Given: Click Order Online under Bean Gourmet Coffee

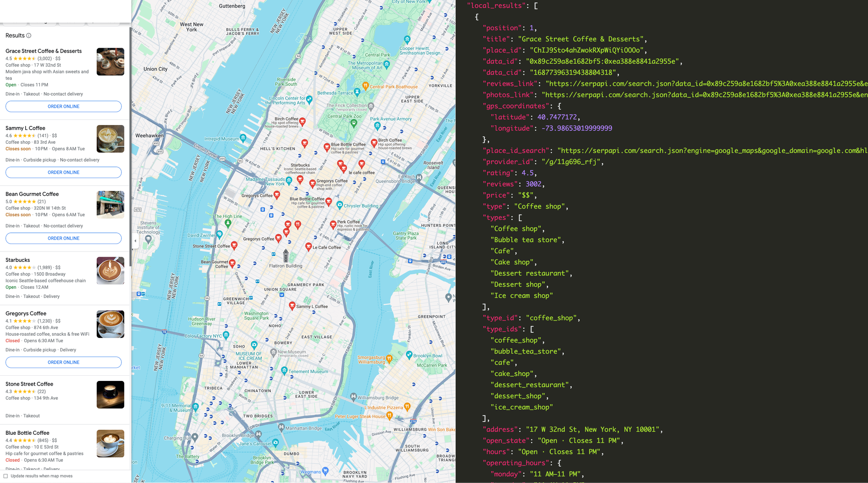Looking at the screenshot, I should pos(63,238).
